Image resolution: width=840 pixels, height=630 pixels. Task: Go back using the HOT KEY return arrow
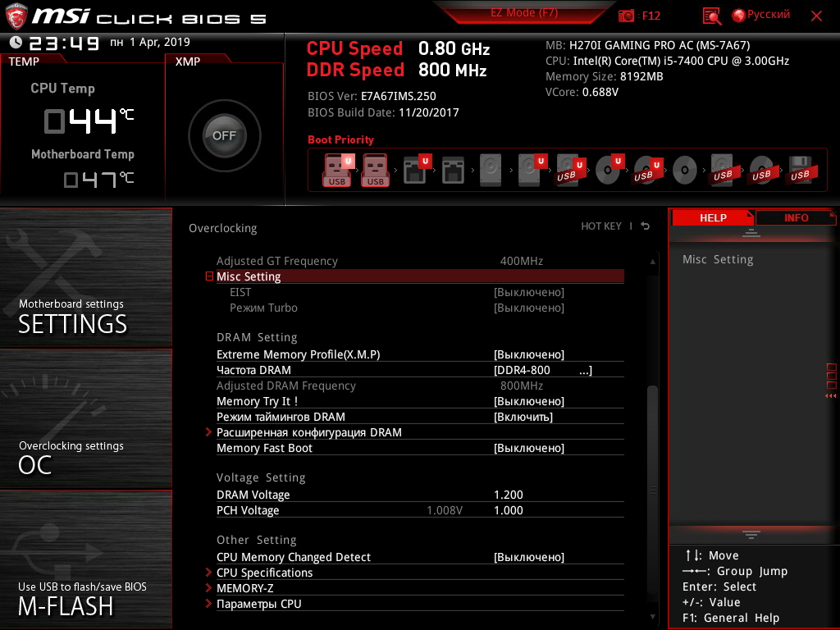coord(646,226)
